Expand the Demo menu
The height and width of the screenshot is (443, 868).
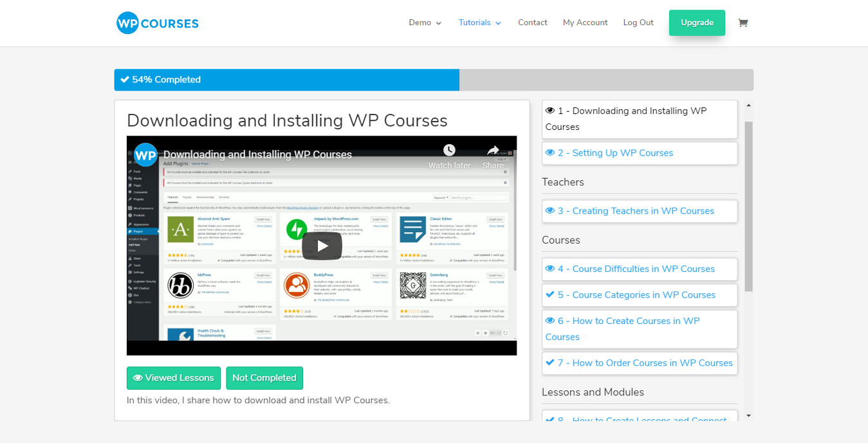[x=425, y=23]
